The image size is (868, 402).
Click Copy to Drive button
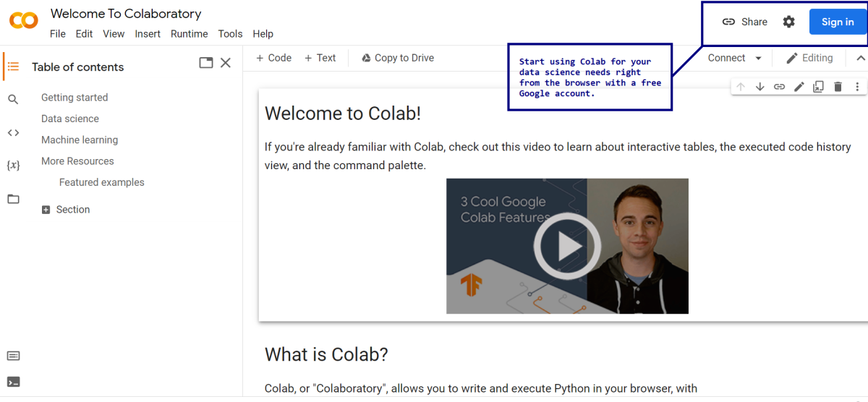pyautogui.click(x=397, y=58)
